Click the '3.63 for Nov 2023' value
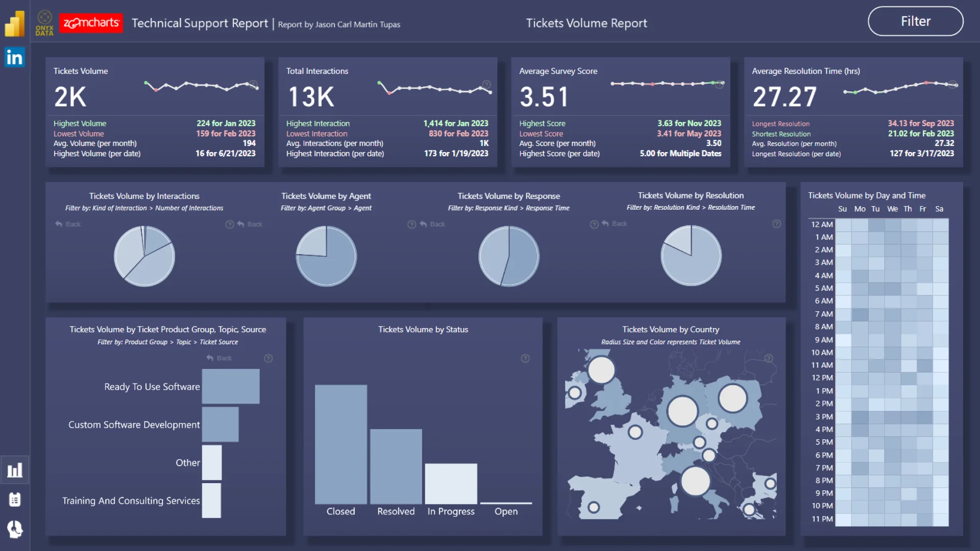Image resolution: width=980 pixels, height=551 pixels. coord(689,123)
